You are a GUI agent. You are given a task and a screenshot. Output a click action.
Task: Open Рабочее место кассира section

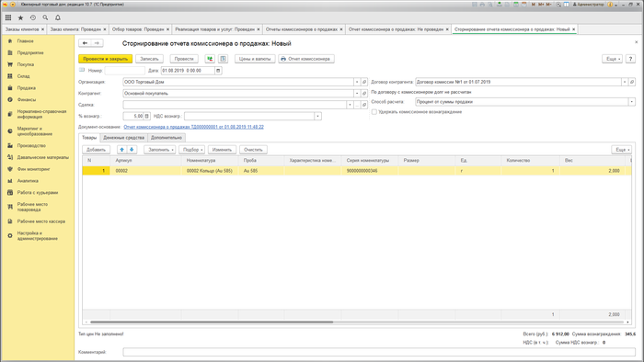tap(41, 221)
